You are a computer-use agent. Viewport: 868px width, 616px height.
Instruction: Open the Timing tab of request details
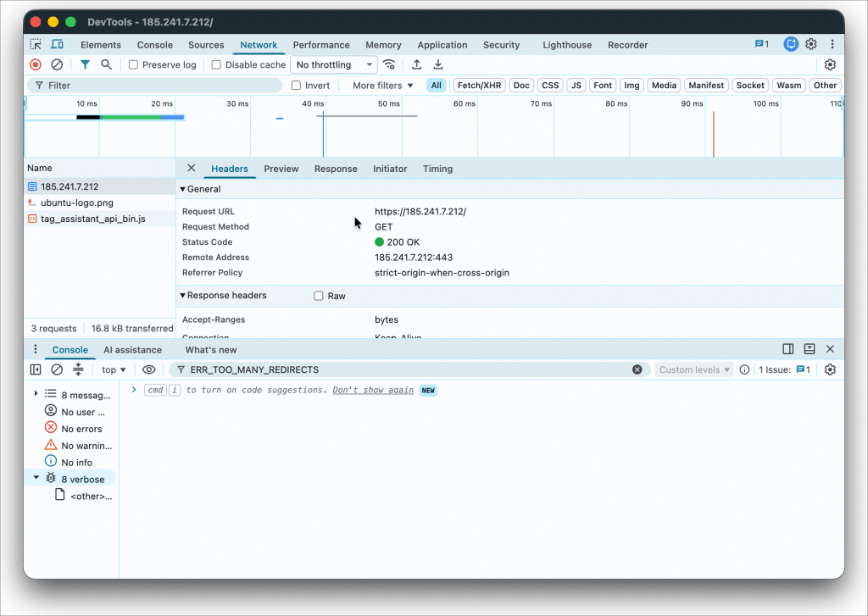pyautogui.click(x=437, y=169)
